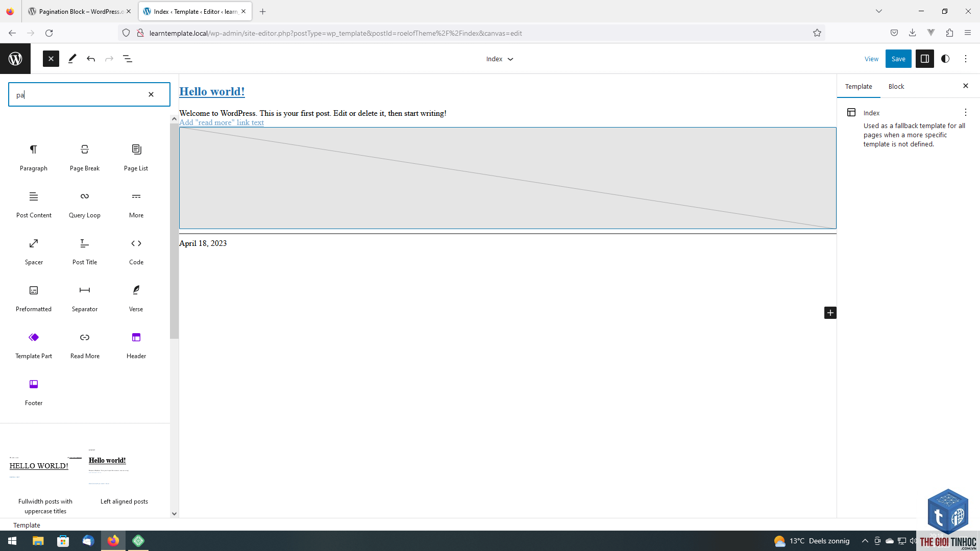This screenshot has height=551, width=980.
Task: Insert the More block
Action: click(x=136, y=204)
